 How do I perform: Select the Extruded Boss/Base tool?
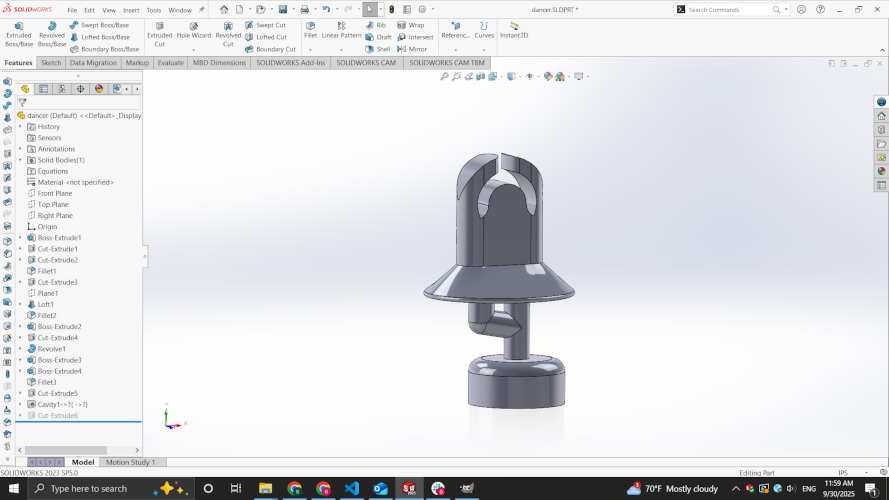click(x=19, y=34)
